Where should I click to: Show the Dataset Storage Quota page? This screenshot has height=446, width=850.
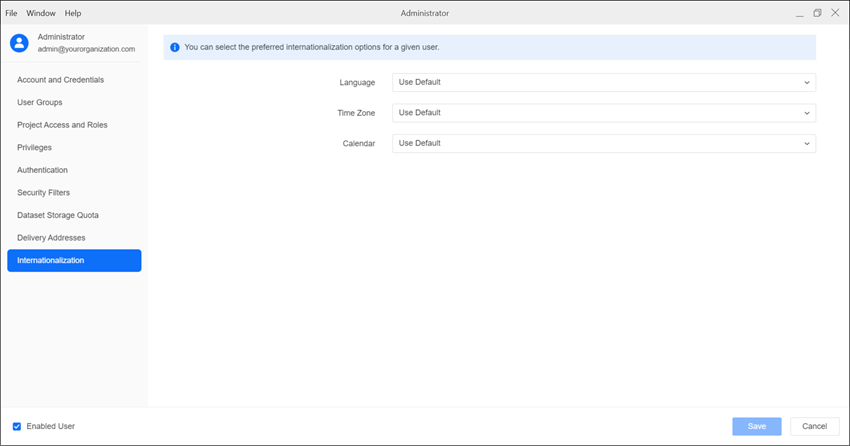pyautogui.click(x=58, y=215)
